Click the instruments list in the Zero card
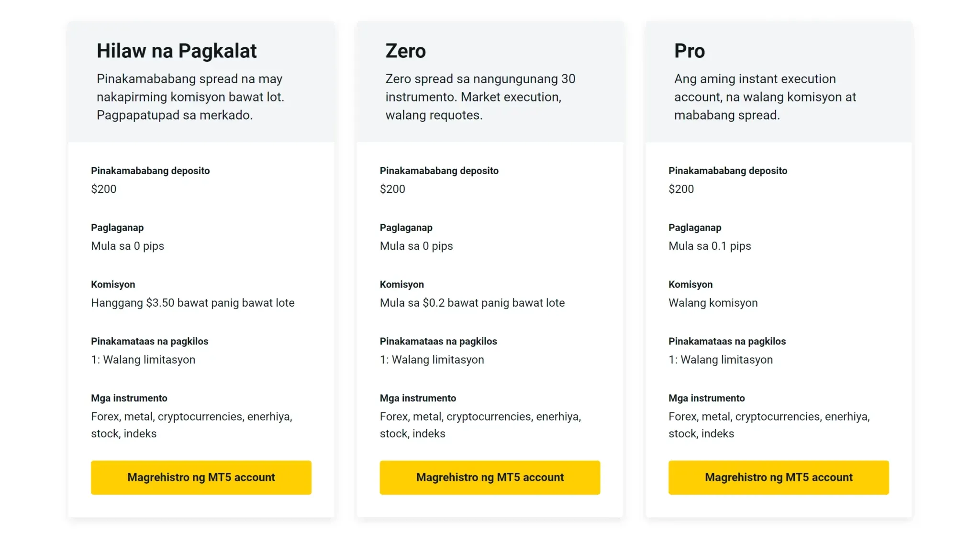Image resolution: width=980 pixels, height=533 pixels. (x=480, y=425)
